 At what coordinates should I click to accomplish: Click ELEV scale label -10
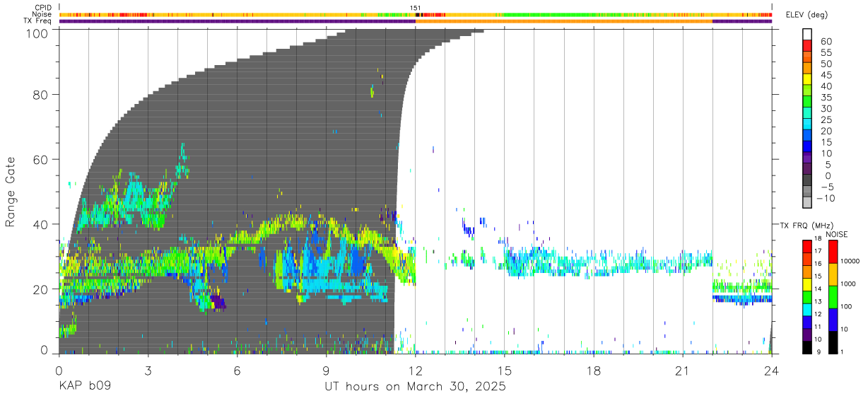pos(825,198)
